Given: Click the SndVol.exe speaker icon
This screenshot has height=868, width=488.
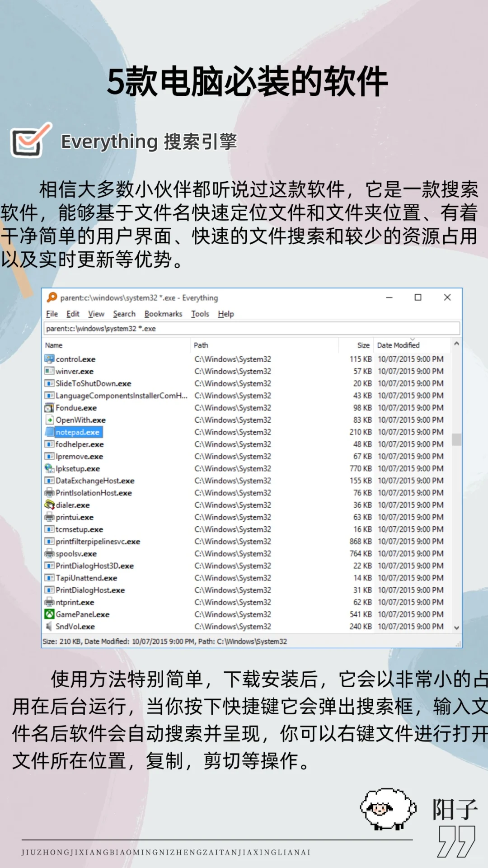Looking at the screenshot, I should 49,627.
